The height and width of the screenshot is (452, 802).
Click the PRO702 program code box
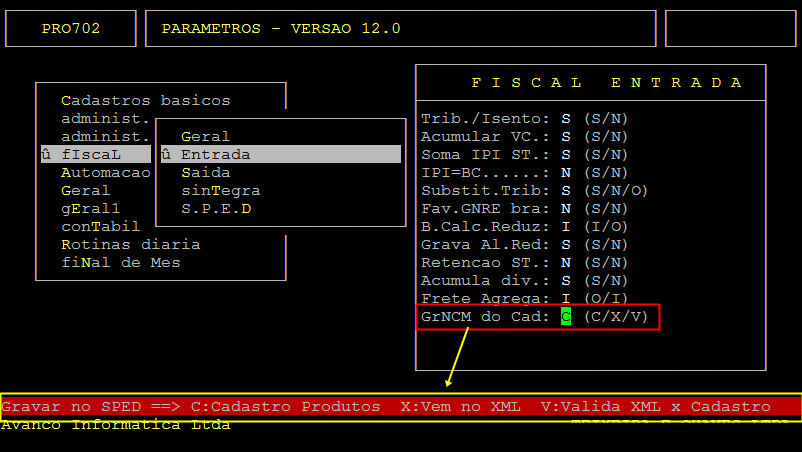click(x=71, y=28)
